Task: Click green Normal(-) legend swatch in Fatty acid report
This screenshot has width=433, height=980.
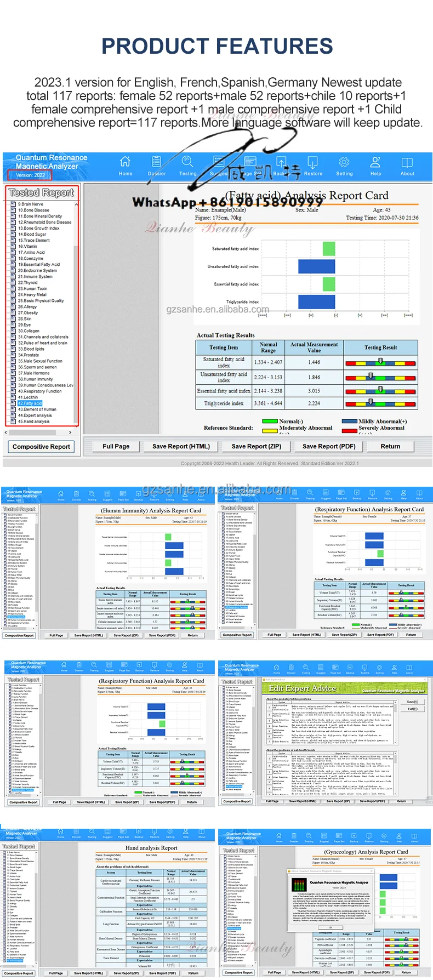Action: click(270, 421)
